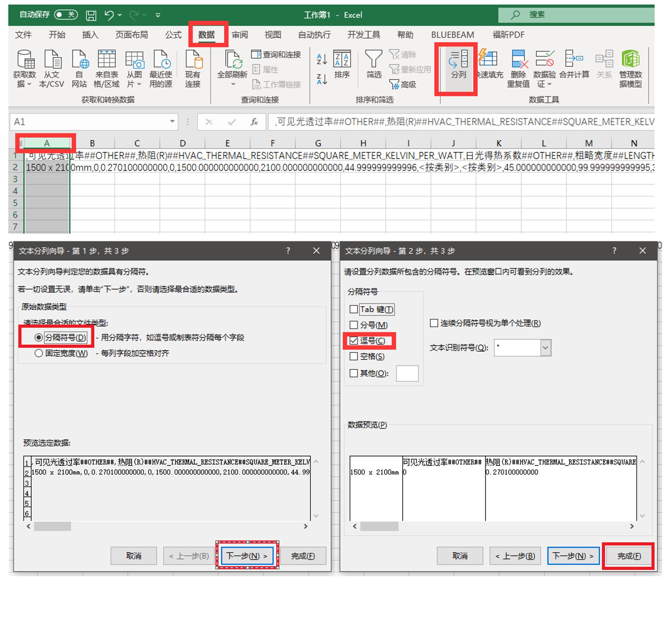Click the Other (其他) delimiter text field
Viewport: 672px width, 627px height.
coord(407,373)
